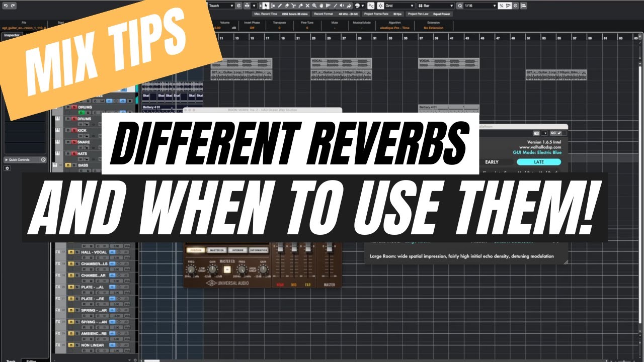The image size is (644, 362).
Task: Select the Play speaker tool
Action: (x=342, y=6)
